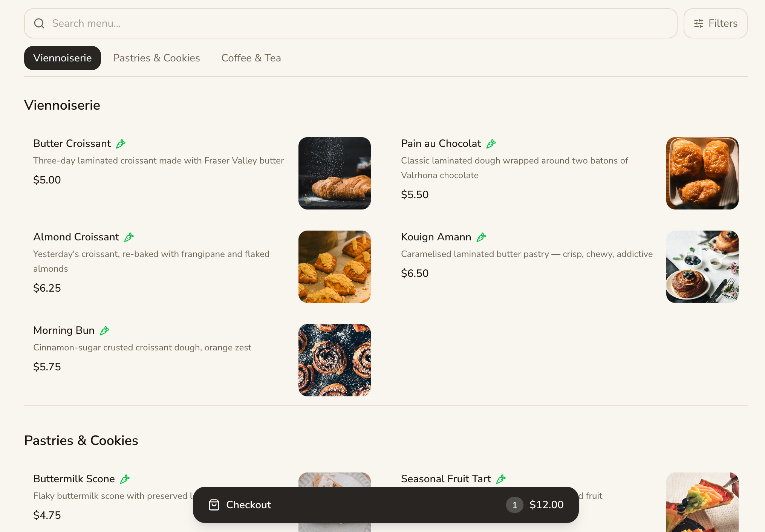Click the search magnifier icon
The width and height of the screenshot is (765, 532).
[x=39, y=23]
